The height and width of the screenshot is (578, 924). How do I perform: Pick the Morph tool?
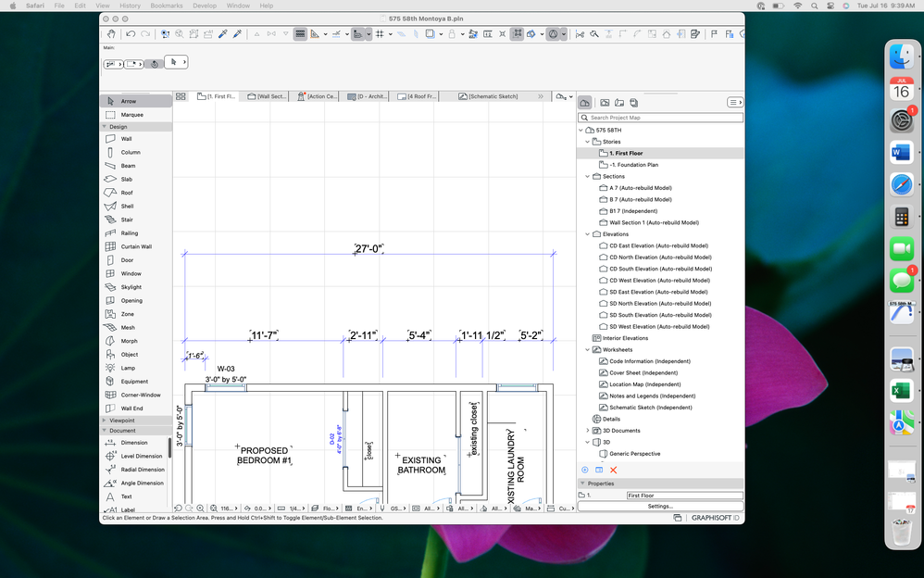click(x=128, y=341)
